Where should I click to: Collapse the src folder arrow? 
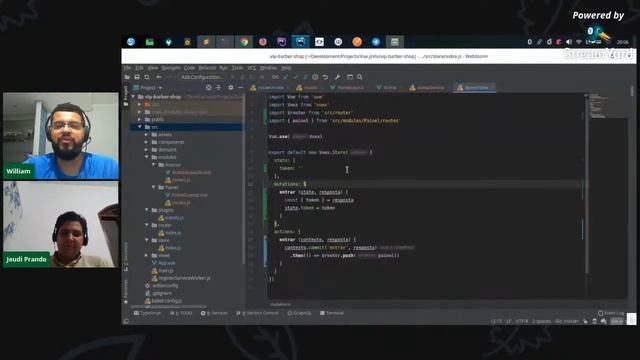pos(140,127)
